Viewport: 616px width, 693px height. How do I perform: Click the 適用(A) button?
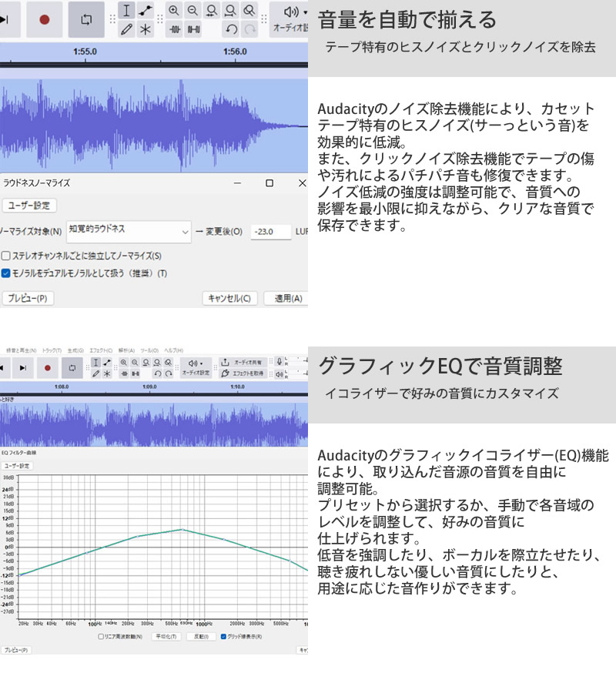288,298
